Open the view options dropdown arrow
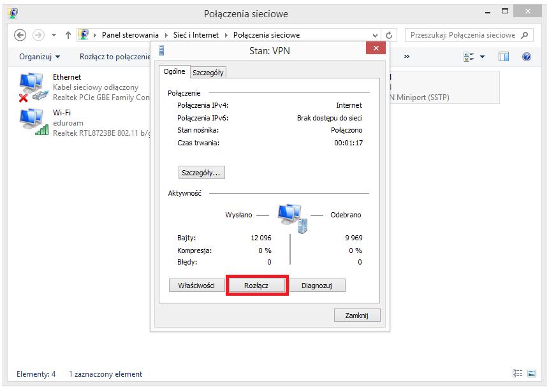This screenshot has width=549, height=392. tap(483, 57)
